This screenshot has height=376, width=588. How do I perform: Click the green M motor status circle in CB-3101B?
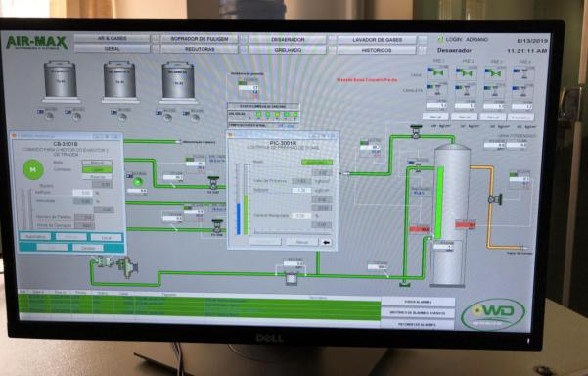point(32,169)
